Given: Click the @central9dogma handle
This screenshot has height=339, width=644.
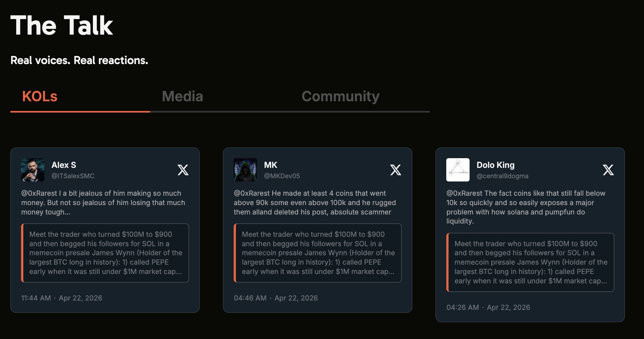Looking at the screenshot, I should coord(502,176).
